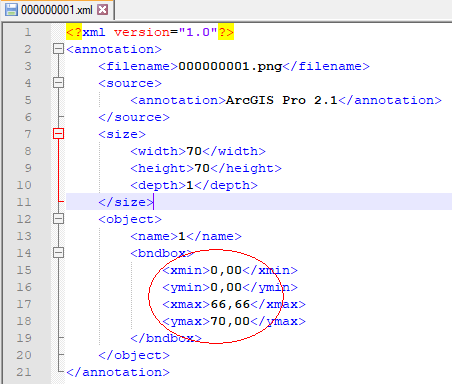The image size is (452, 384).
Task: Click the ymin value 0,00
Action: pos(226,287)
